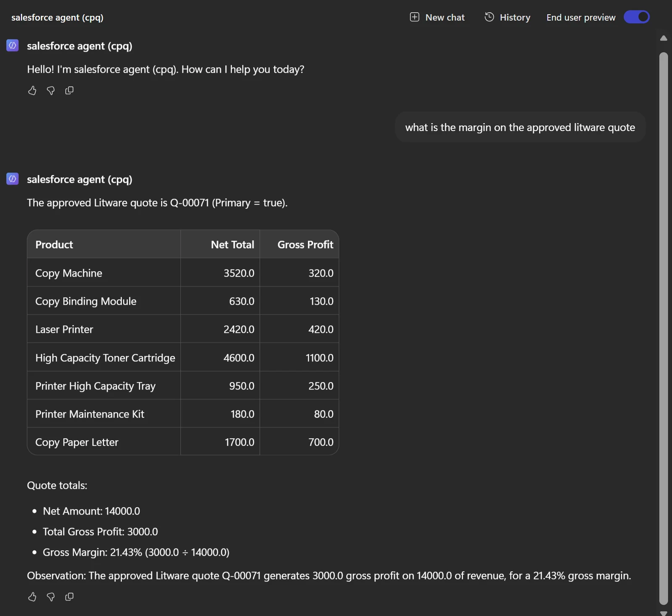This screenshot has width=672, height=616.
Task: Click the 'approved Litware quote is Q-00071' line
Action: tap(157, 203)
